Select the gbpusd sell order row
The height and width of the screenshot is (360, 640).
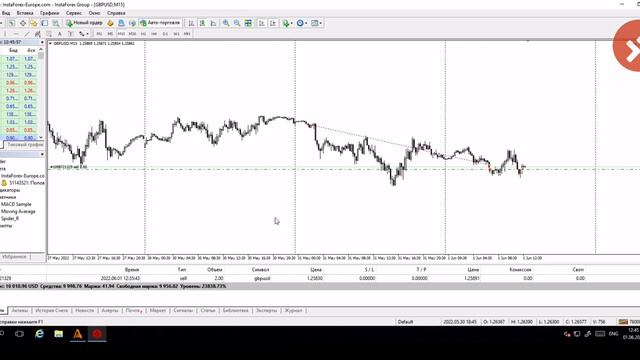[320, 278]
